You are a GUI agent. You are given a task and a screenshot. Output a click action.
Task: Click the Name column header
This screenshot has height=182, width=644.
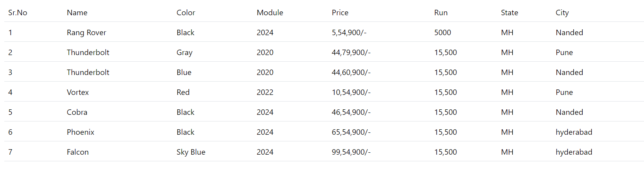77,12
